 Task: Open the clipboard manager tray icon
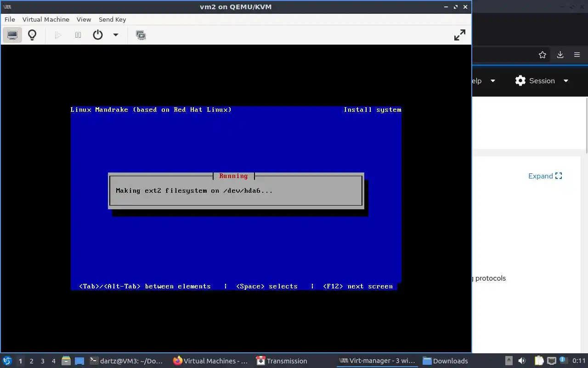539,361
